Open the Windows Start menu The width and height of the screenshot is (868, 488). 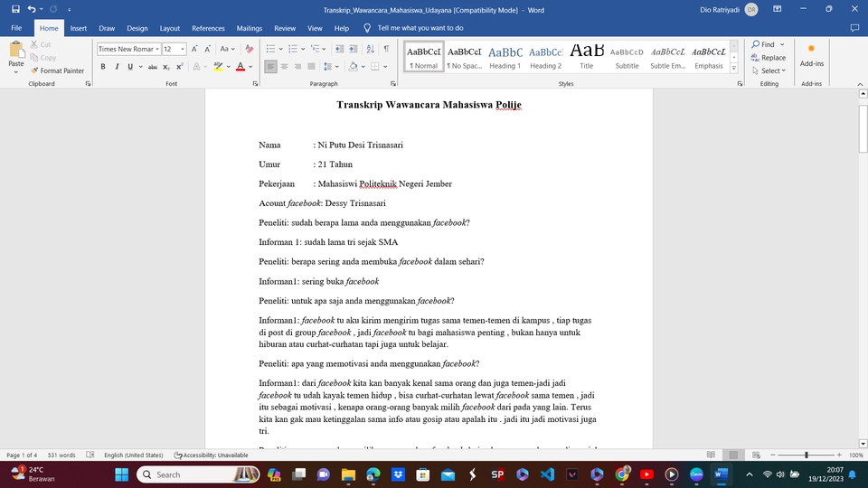(122, 474)
